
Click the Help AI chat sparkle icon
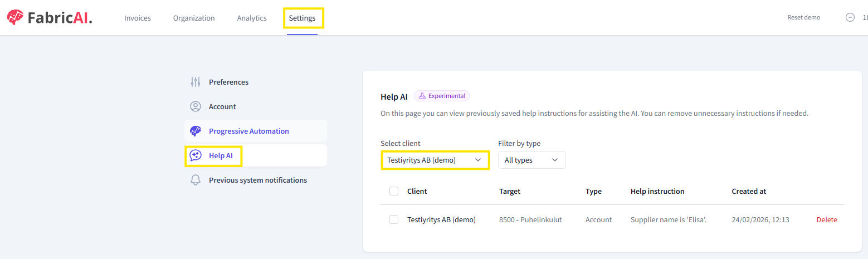[x=195, y=155]
